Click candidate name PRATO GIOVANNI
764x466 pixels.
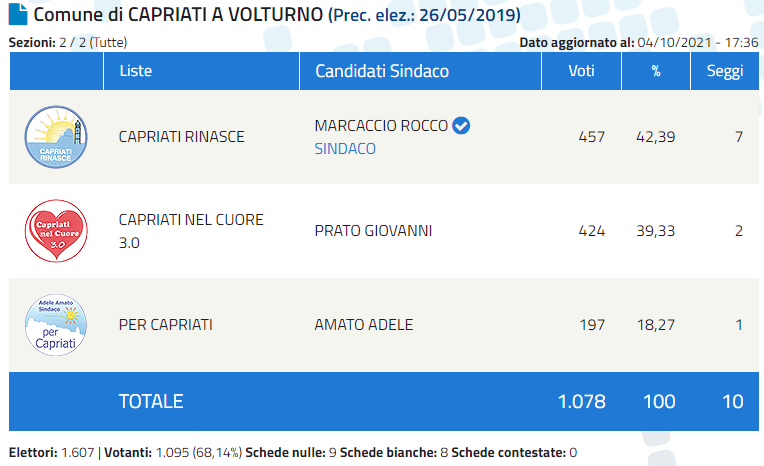(x=373, y=231)
